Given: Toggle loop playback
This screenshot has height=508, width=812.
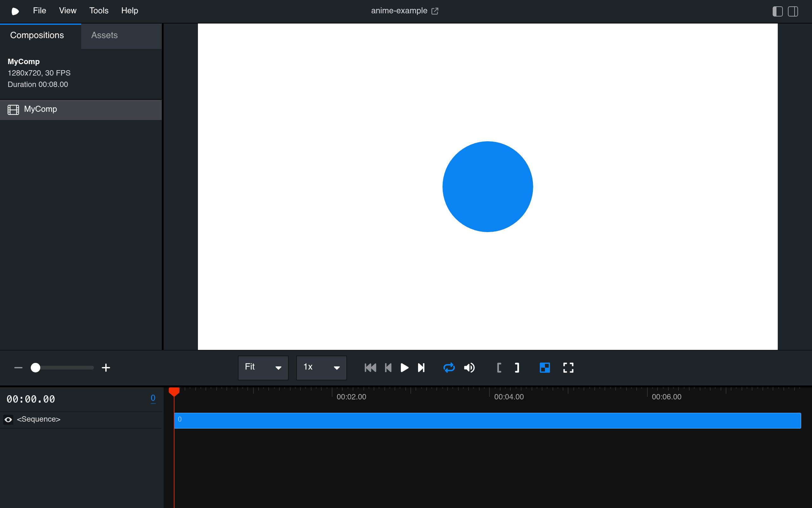Looking at the screenshot, I should click(449, 368).
